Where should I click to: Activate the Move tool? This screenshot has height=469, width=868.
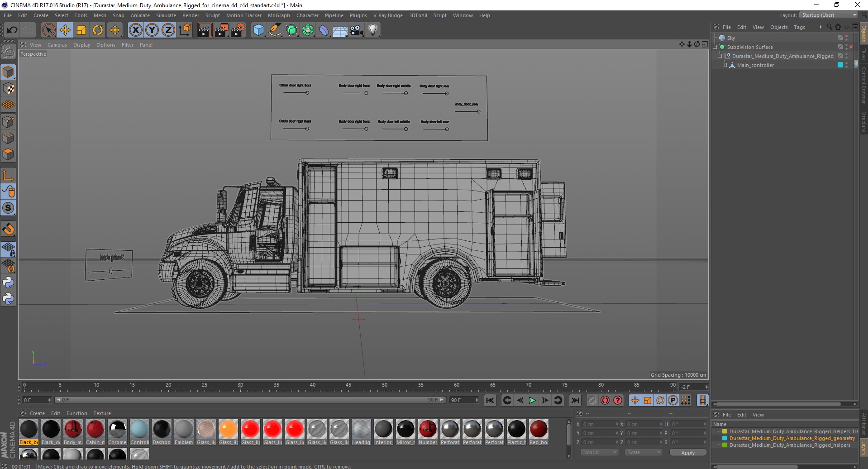(65, 30)
